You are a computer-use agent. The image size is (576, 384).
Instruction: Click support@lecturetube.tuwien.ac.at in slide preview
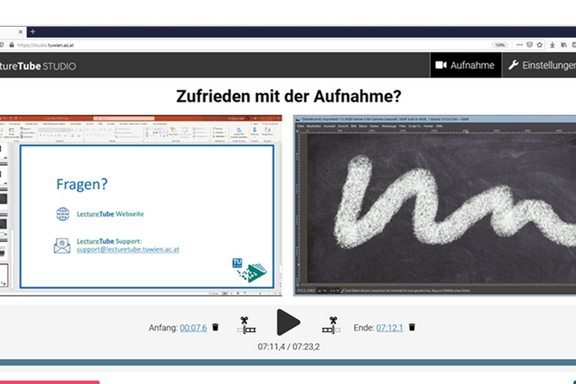click(x=128, y=249)
